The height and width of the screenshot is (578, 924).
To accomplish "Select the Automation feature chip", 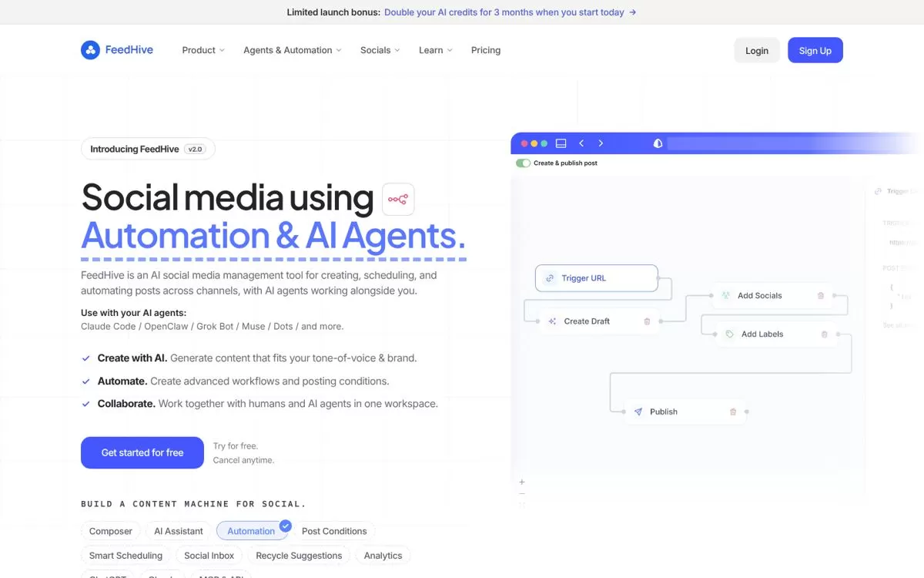I will coord(251,531).
